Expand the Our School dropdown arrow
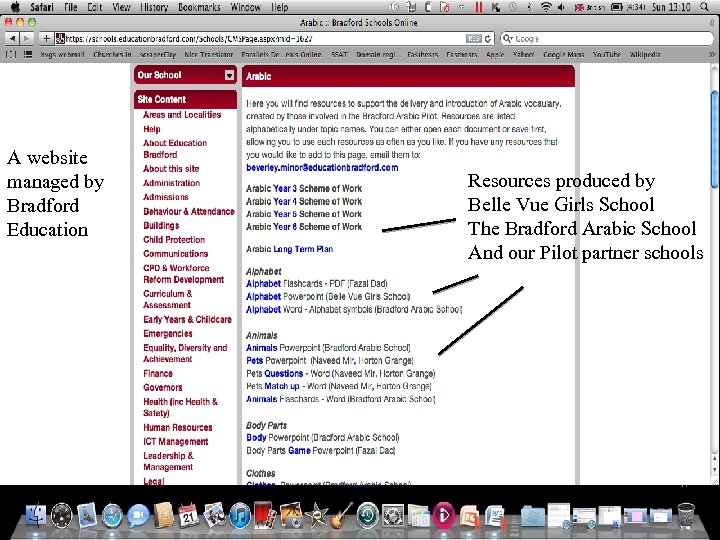 [x=230, y=75]
